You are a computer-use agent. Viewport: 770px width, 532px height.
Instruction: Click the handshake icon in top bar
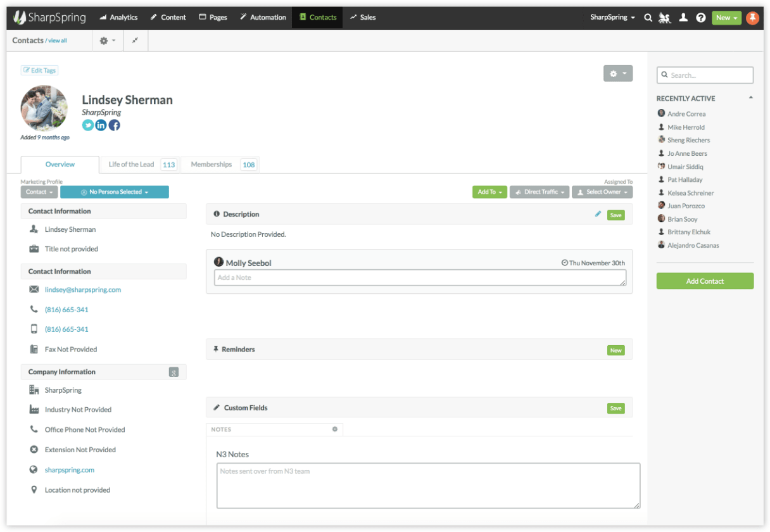click(665, 18)
